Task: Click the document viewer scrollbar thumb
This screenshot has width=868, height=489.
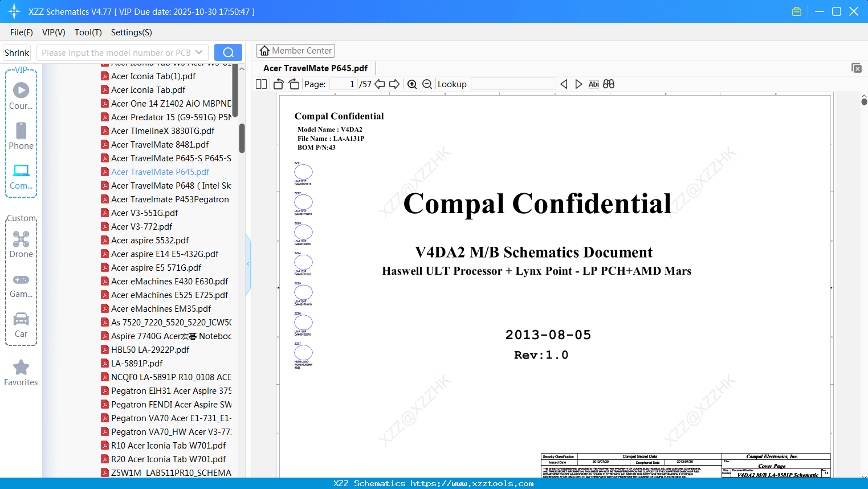Action: 864,101
